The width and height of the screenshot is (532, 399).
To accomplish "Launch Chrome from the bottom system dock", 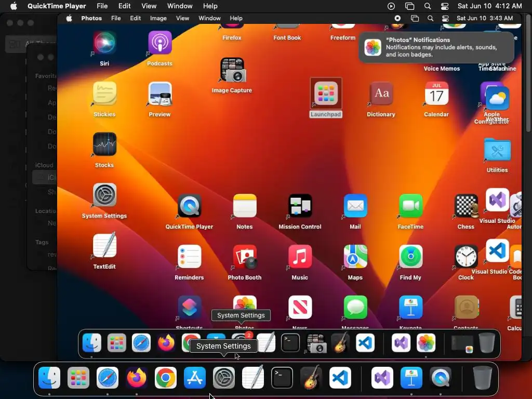I will tap(166, 378).
